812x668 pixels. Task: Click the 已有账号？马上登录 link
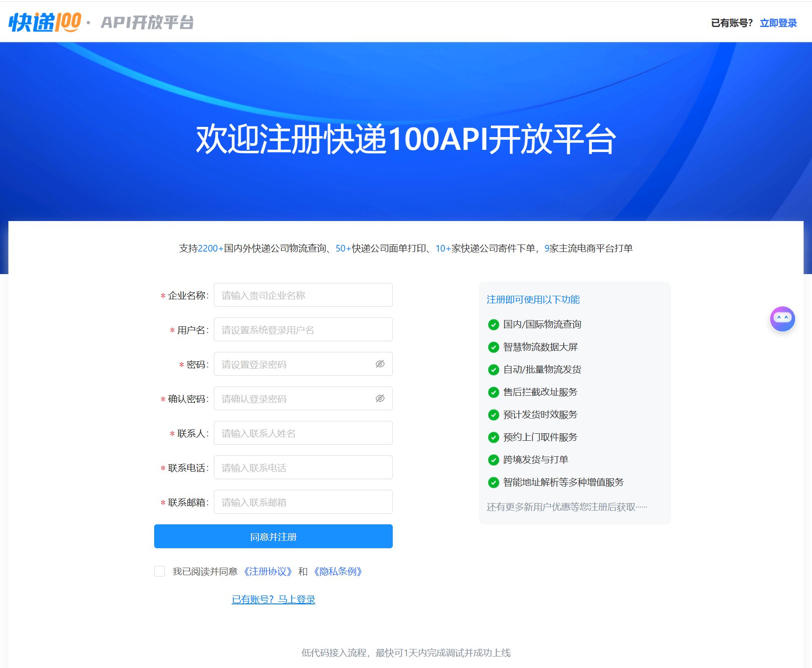click(x=273, y=599)
